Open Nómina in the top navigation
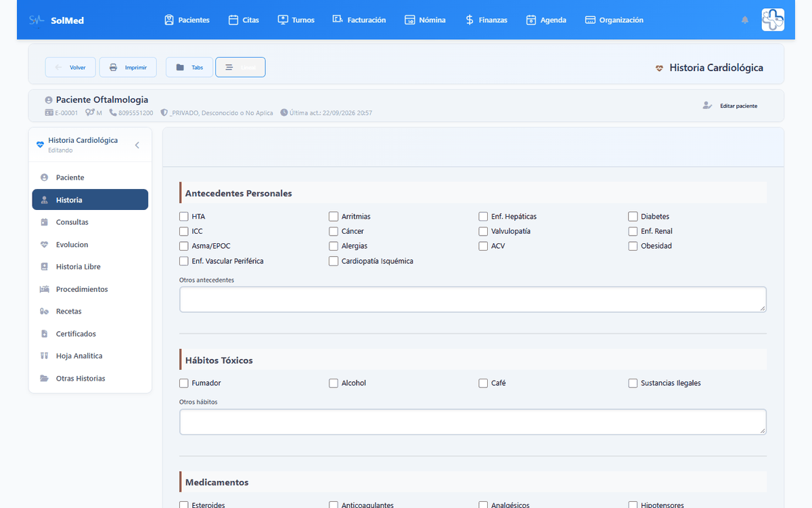Image resolution: width=812 pixels, height=508 pixels. [x=425, y=20]
